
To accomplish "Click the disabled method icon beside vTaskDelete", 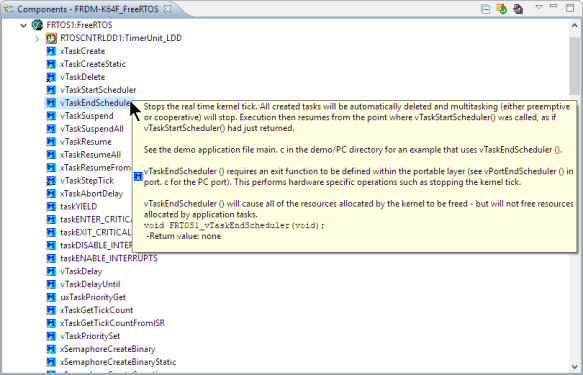I will coord(51,77).
